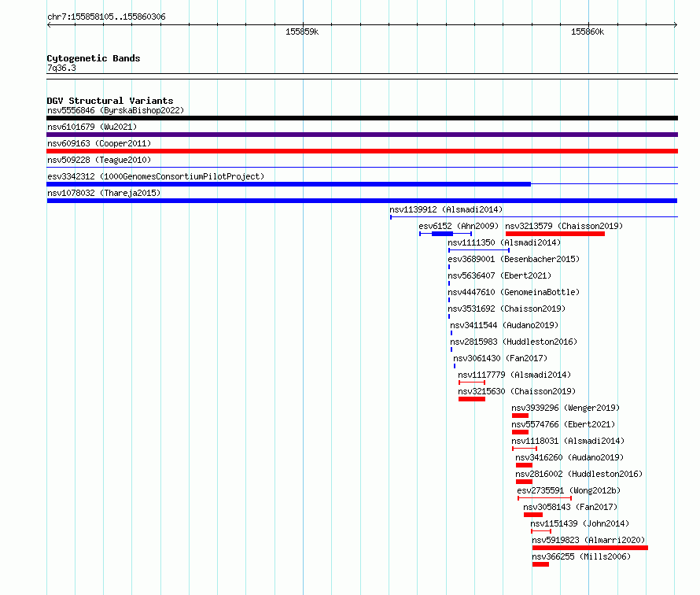Open the nsv2815983 (Huddleston2016) label

click(x=514, y=342)
